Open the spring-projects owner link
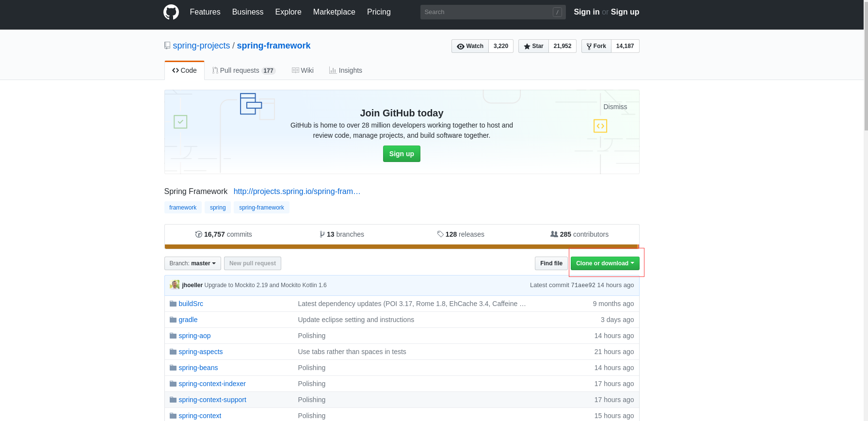This screenshot has width=868, height=421. (201, 46)
